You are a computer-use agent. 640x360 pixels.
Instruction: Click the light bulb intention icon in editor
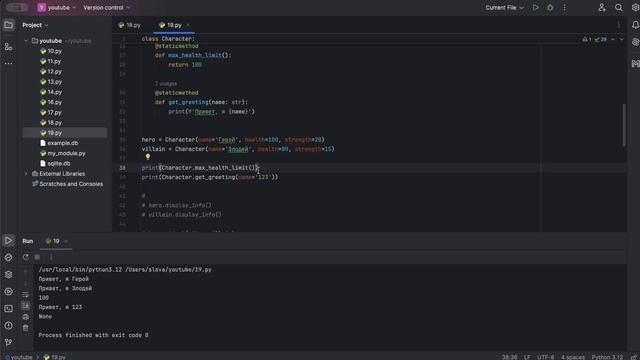148,156
